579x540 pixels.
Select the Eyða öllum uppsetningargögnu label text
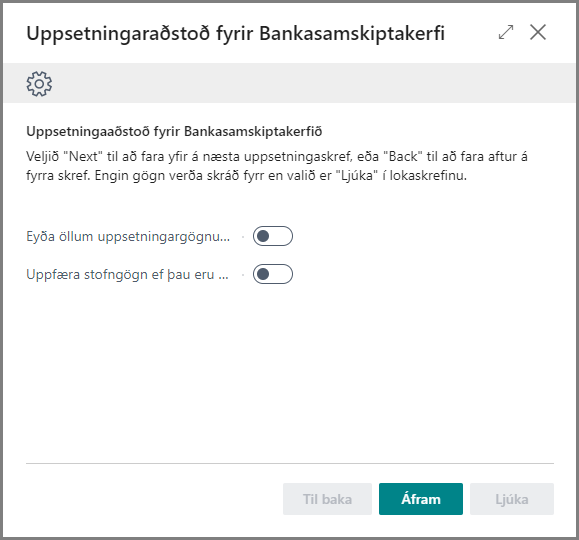click(128, 236)
